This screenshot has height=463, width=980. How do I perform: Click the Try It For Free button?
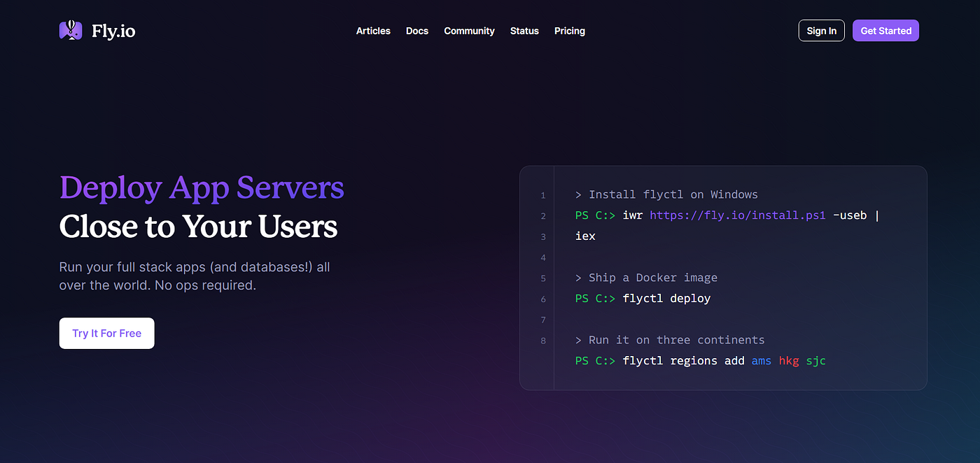click(106, 334)
